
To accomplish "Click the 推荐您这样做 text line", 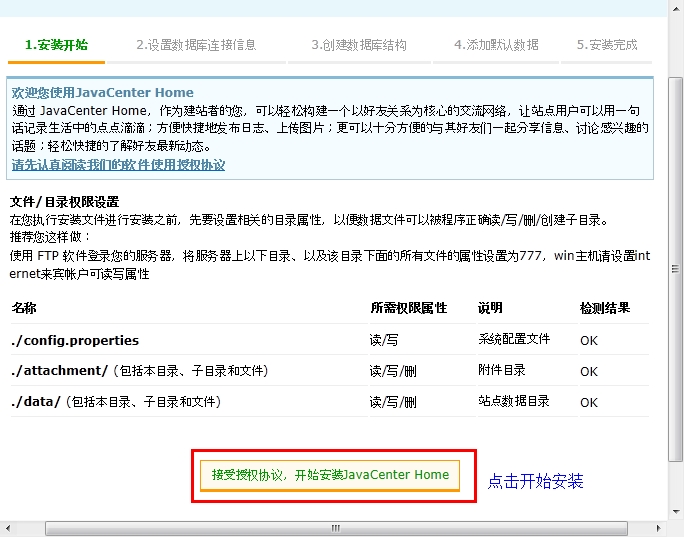I will click(50, 237).
